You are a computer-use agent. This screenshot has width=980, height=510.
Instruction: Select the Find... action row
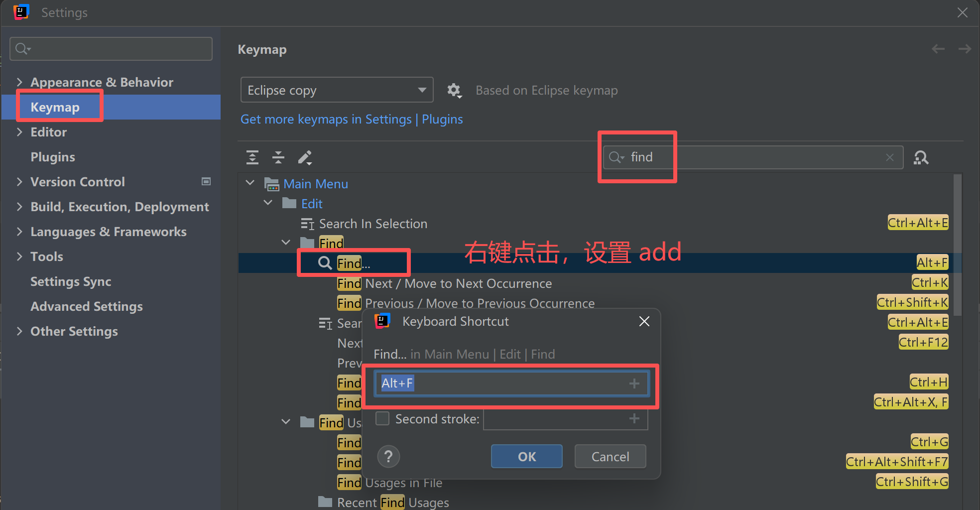pos(595,263)
